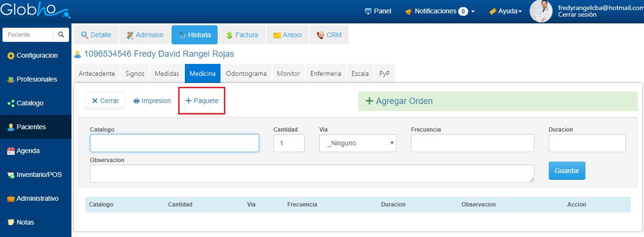
Task: Click the user profile avatar picture
Action: pos(541,11)
